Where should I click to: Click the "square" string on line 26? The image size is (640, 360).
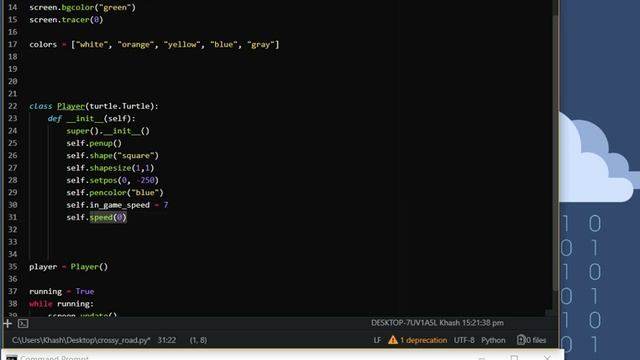pos(136,156)
